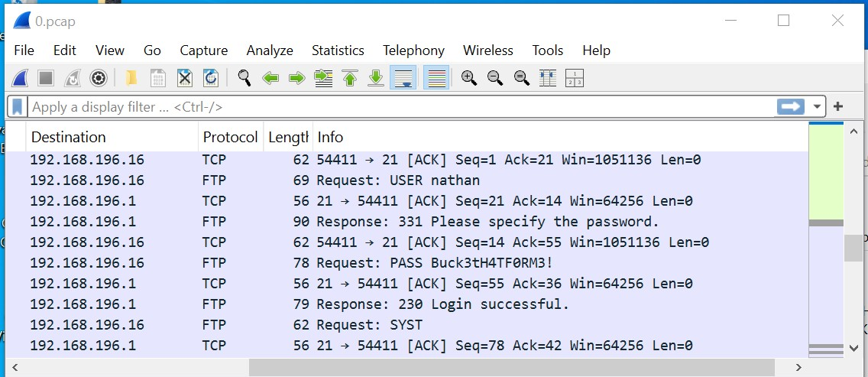This screenshot has width=868, height=377.
Task: Go forward to next packet arrow
Action: 297,78
